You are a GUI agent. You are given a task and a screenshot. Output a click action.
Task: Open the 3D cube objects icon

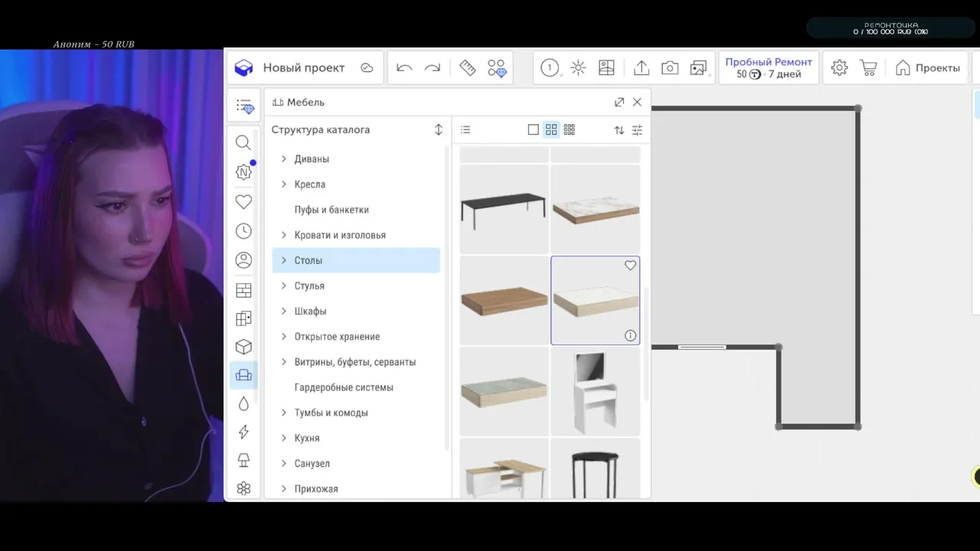point(243,347)
